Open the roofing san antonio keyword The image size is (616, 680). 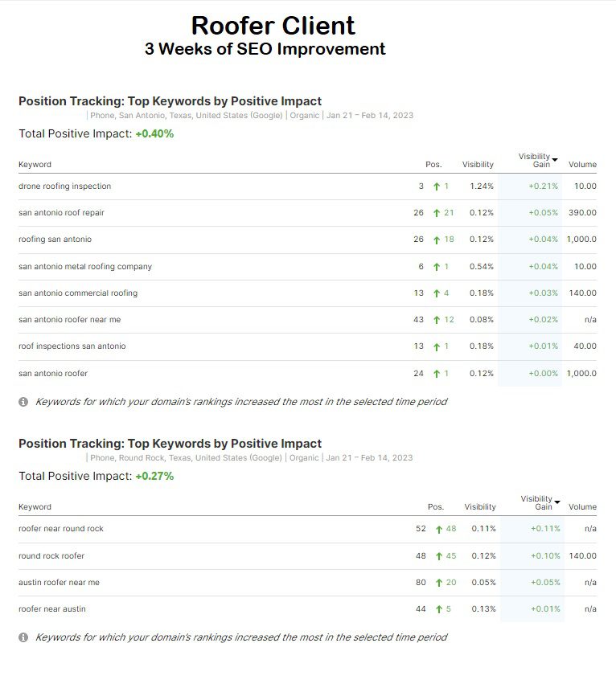pyautogui.click(x=55, y=240)
